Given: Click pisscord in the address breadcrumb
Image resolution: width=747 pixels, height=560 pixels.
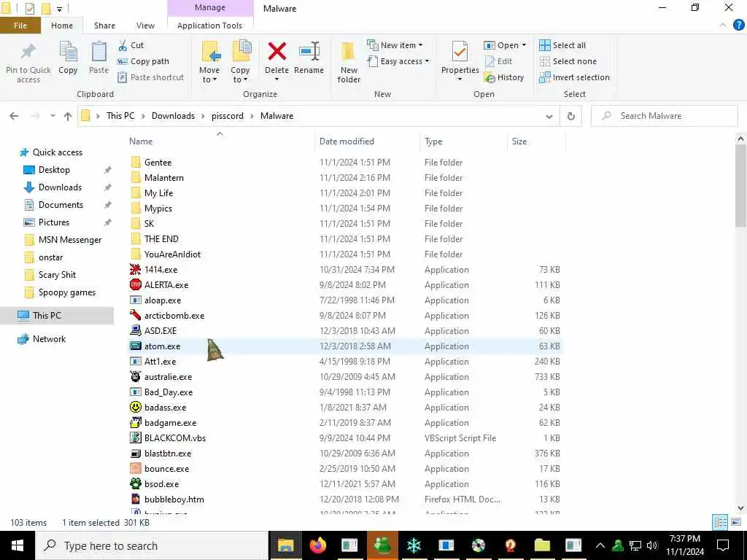Looking at the screenshot, I should (x=228, y=116).
